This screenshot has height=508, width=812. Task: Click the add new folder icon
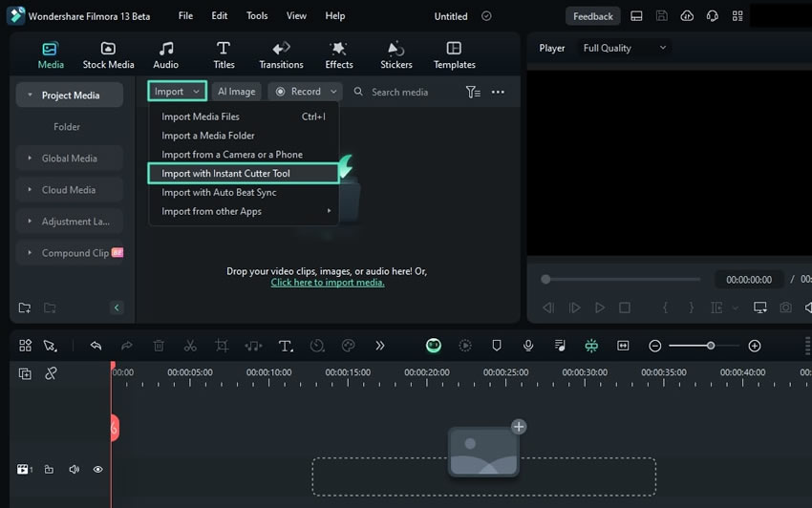[24, 308]
